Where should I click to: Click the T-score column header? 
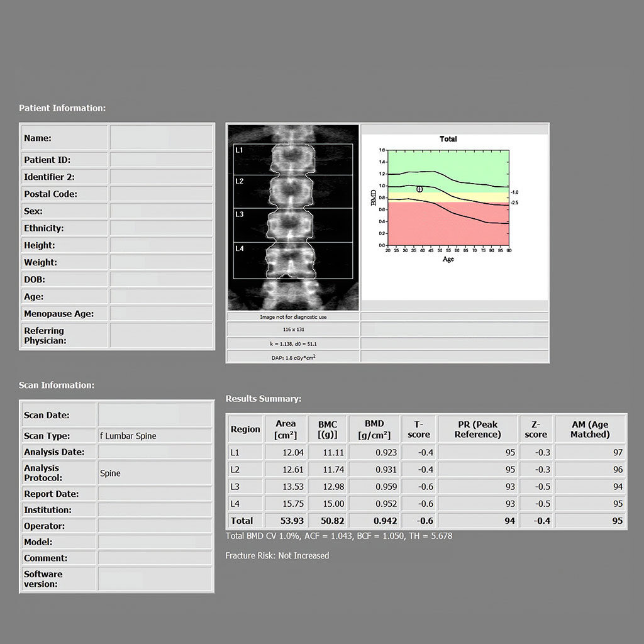(419, 429)
